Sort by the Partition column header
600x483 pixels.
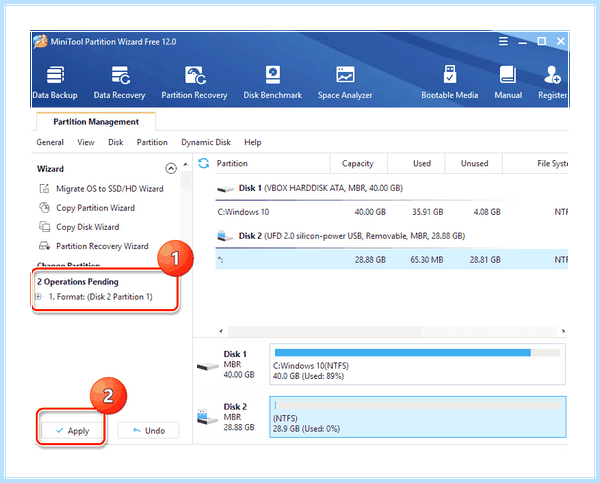(x=232, y=163)
